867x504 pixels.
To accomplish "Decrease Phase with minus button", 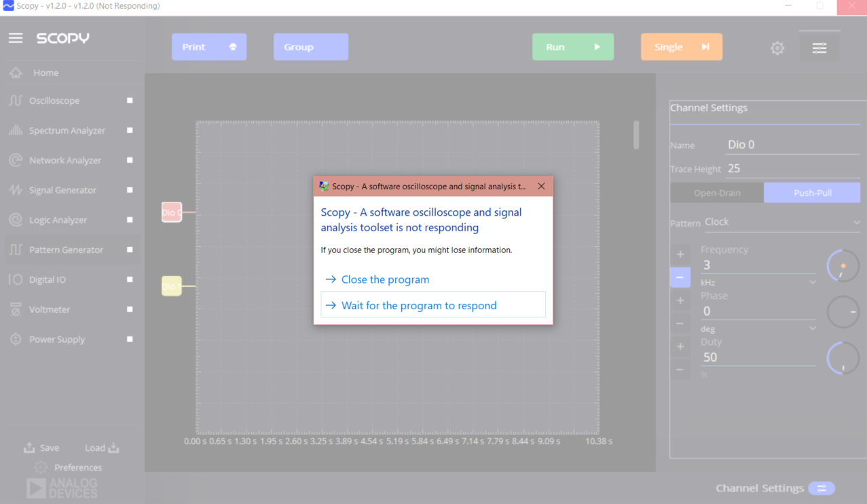I will 680,324.
